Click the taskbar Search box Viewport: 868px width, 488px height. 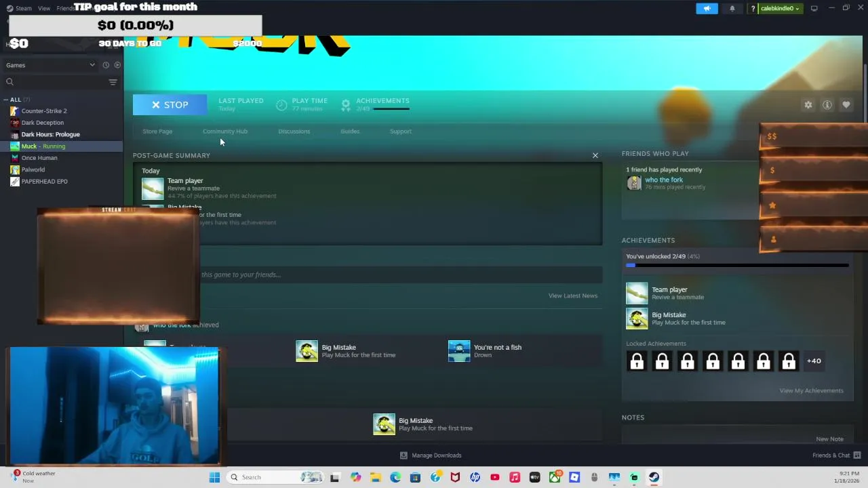pyautogui.click(x=275, y=477)
